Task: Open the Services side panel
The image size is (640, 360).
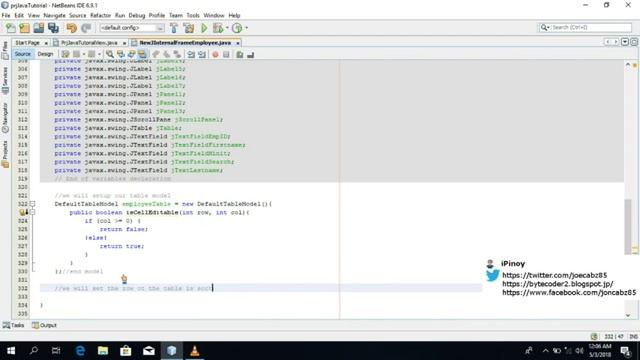Action: 5,80
